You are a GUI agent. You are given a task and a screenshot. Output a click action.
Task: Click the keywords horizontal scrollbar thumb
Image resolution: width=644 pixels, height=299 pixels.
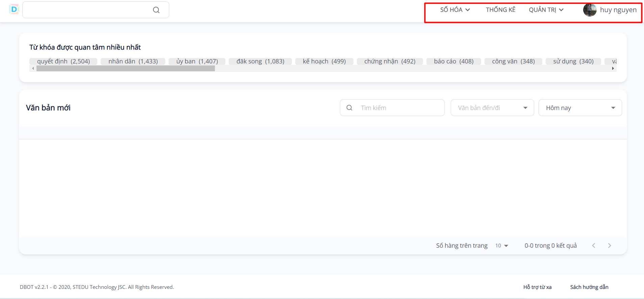[x=125, y=69]
